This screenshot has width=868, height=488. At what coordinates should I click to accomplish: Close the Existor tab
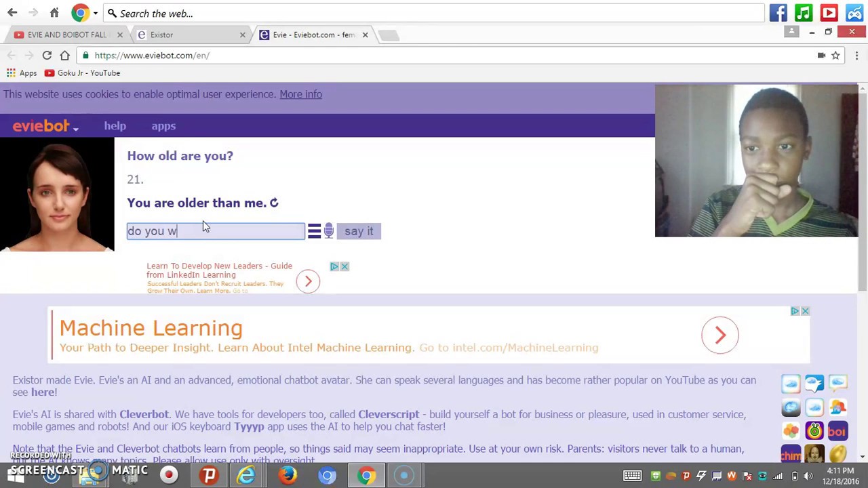tap(242, 35)
